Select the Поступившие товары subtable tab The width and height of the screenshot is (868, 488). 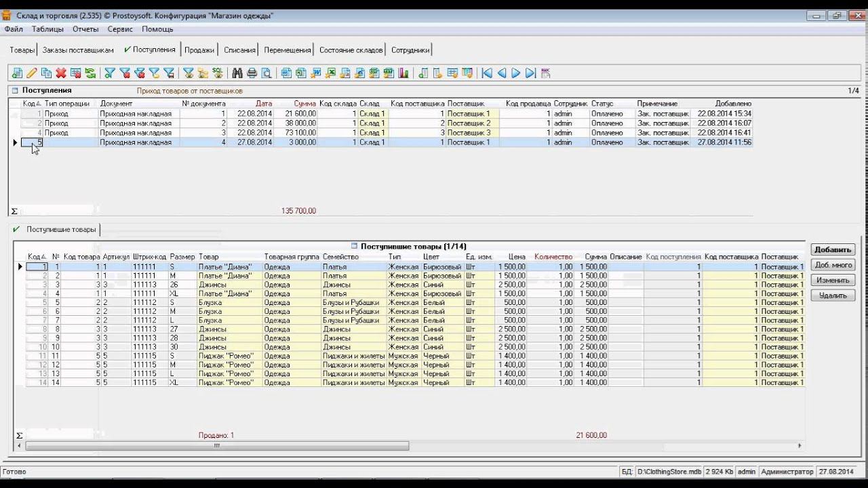[x=56, y=230]
